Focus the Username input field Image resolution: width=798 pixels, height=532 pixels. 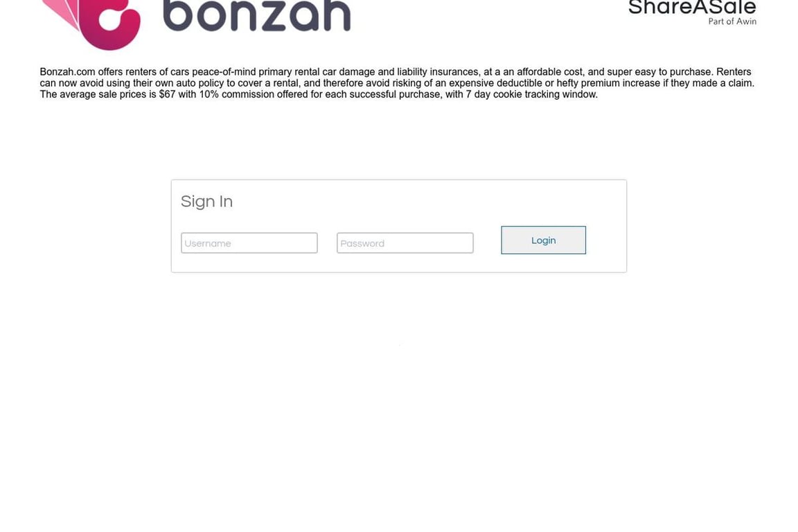click(249, 243)
